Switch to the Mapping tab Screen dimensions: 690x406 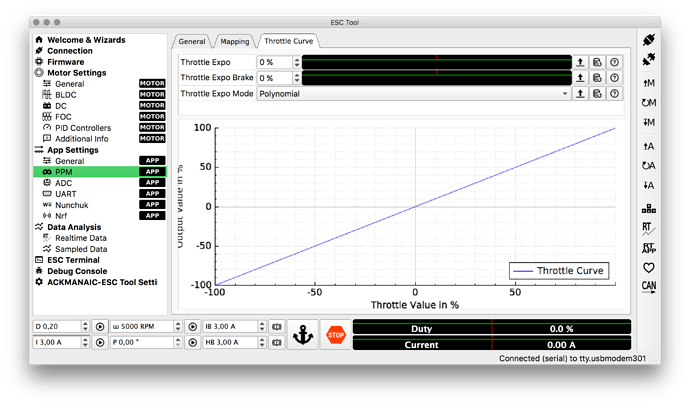point(235,41)
